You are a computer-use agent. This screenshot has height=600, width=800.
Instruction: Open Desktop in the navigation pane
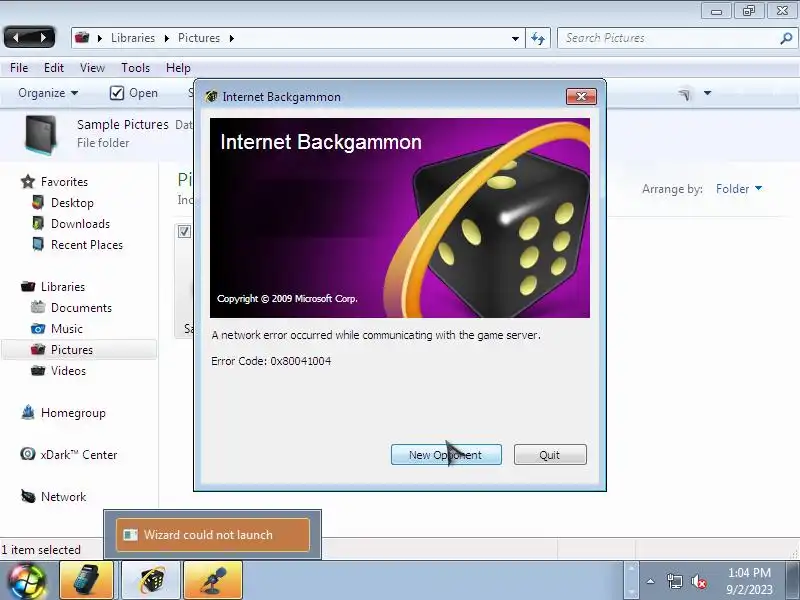(x=72, y=203)
